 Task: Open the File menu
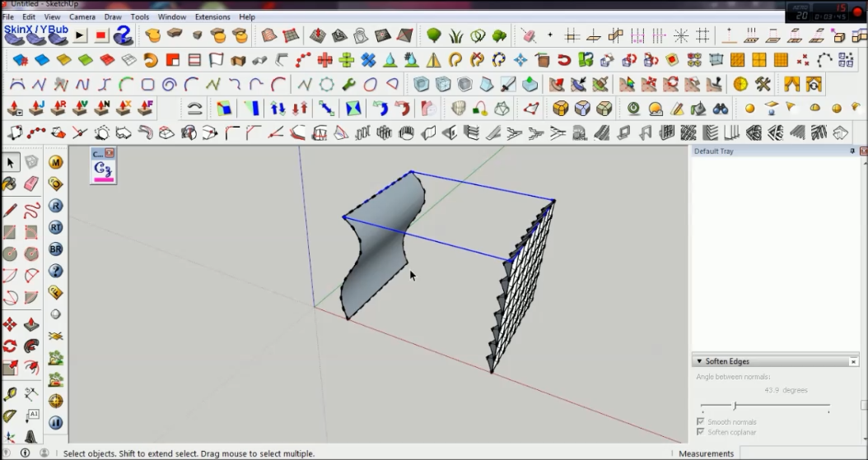point(7,17)
